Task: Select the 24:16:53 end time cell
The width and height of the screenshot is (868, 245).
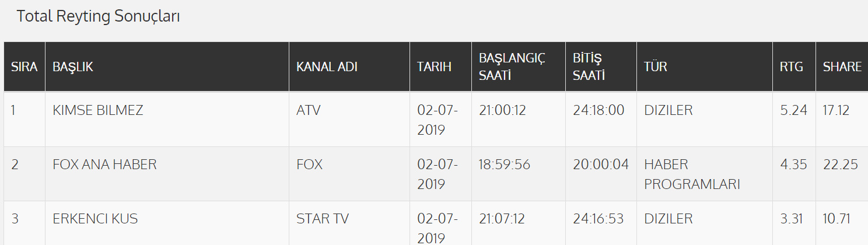Action: (598, 219)
